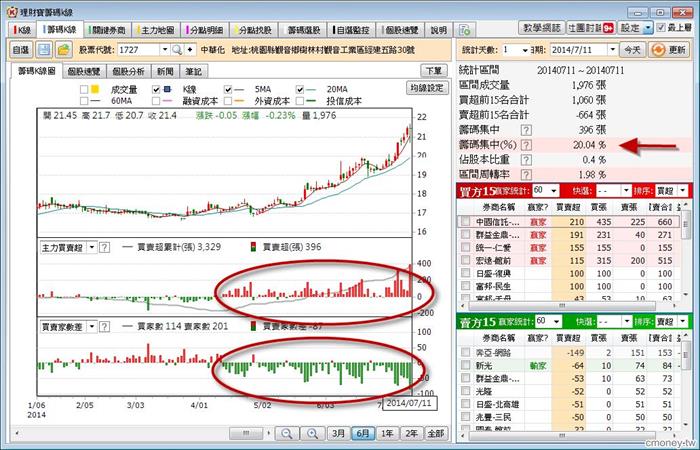
Task: Open the 筆記 sub-tab
Action: point(193,71)
